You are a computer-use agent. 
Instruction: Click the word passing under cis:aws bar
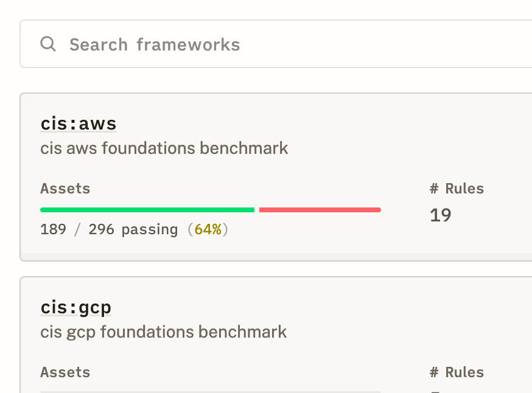150,229
